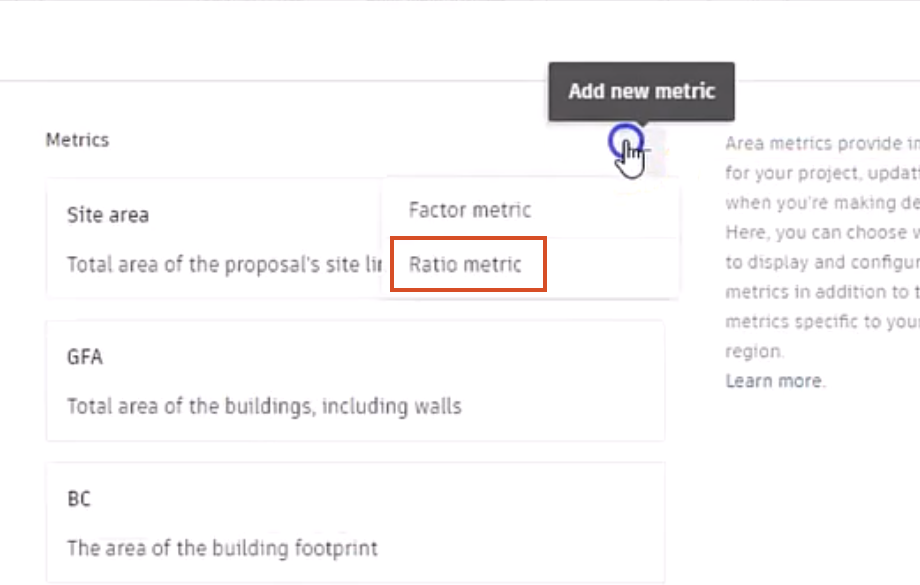Select the BC metric card
920x585 pixels.
click(x=356, y=522)
